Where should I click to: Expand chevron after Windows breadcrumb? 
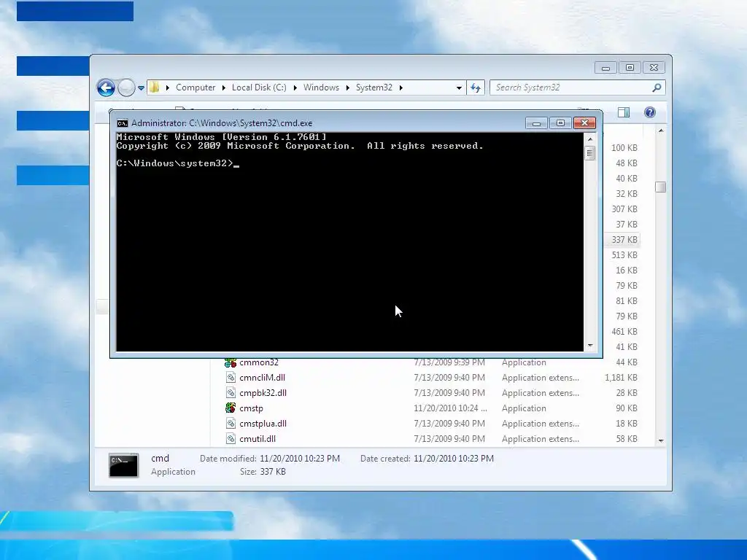(x=348, y=87)
